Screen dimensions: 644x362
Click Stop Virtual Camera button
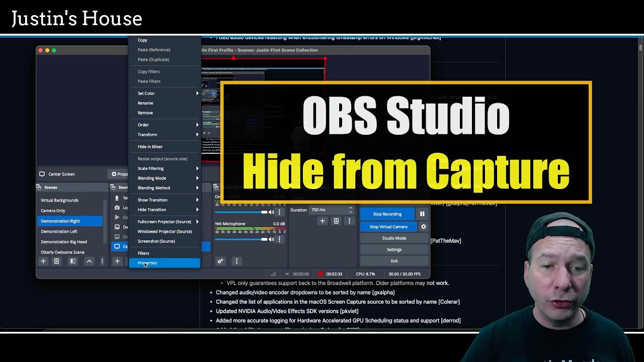[388, 227]
